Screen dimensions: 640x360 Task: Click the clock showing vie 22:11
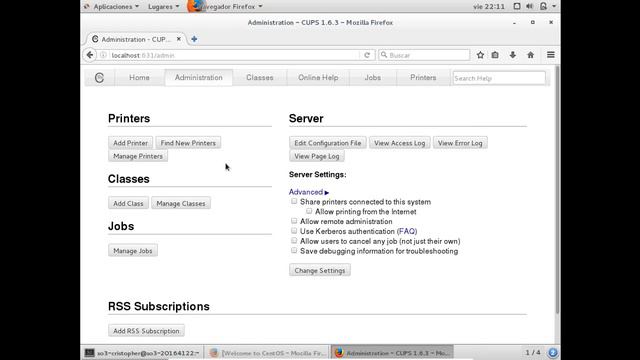pyautogui.click(x=489, y=7)
